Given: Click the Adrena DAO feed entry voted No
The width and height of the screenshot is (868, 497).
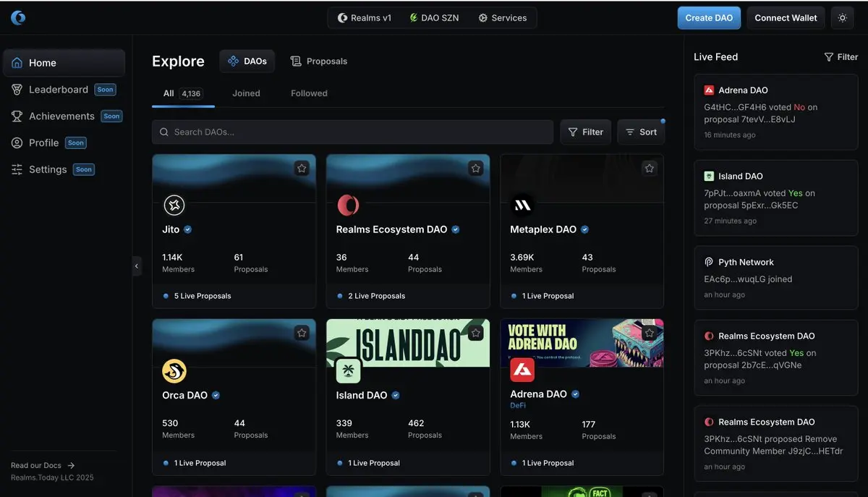Looking at the screenshot, I should tap(776, 112).
